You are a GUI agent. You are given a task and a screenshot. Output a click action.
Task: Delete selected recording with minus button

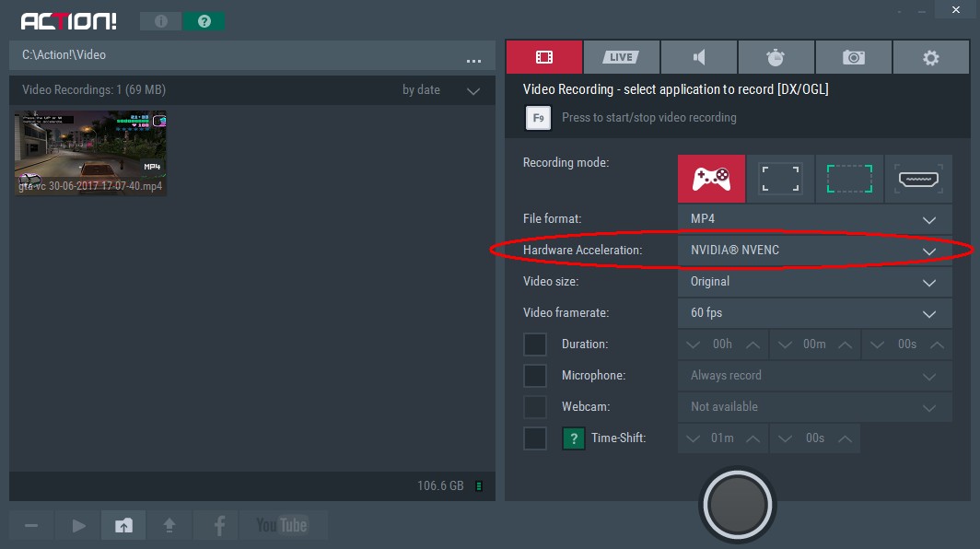click(x=31, y=525)
